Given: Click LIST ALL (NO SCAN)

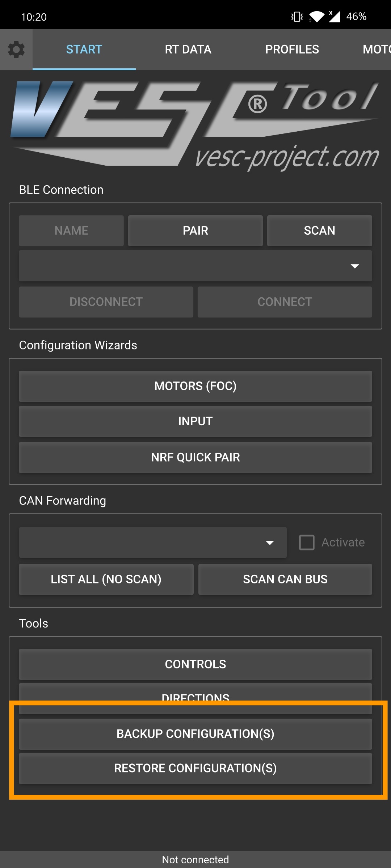Looking at the screenshot, I should pos(106,579).
